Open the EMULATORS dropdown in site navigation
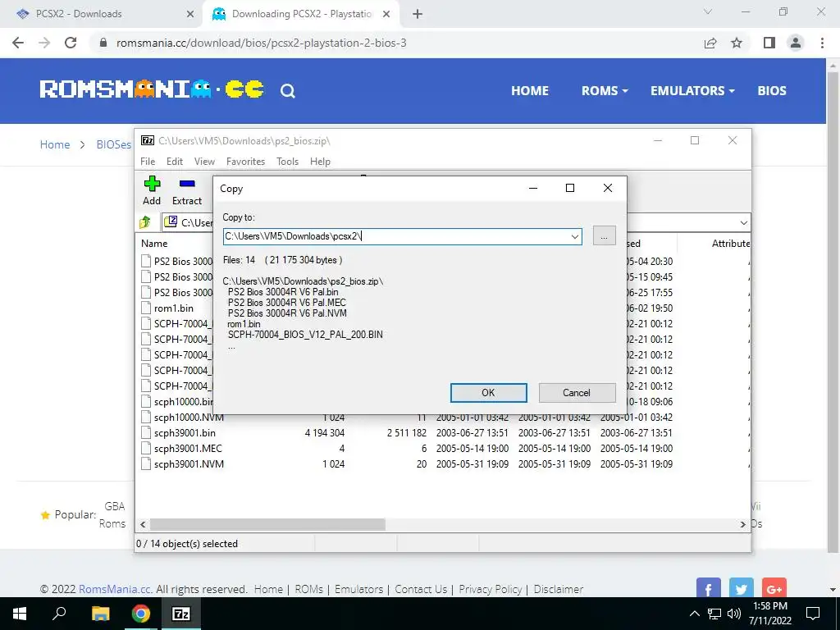The width and height of the screenshot is (840, 630). click(x=692, y=91)
